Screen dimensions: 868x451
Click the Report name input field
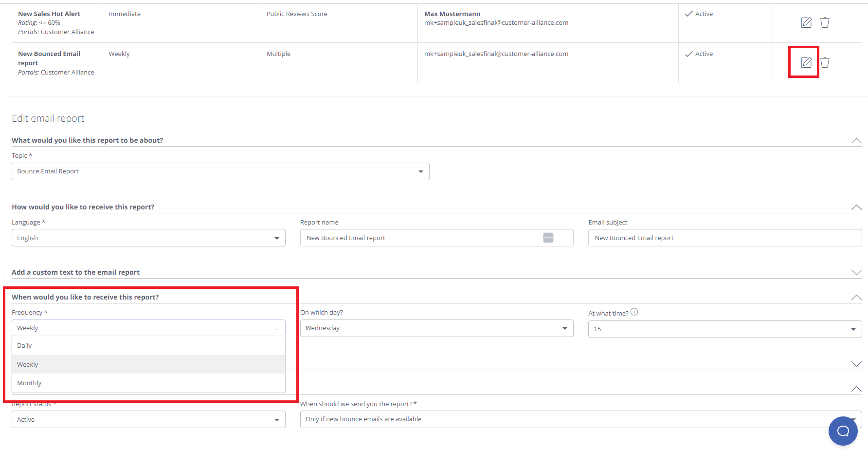click(436, 238)
